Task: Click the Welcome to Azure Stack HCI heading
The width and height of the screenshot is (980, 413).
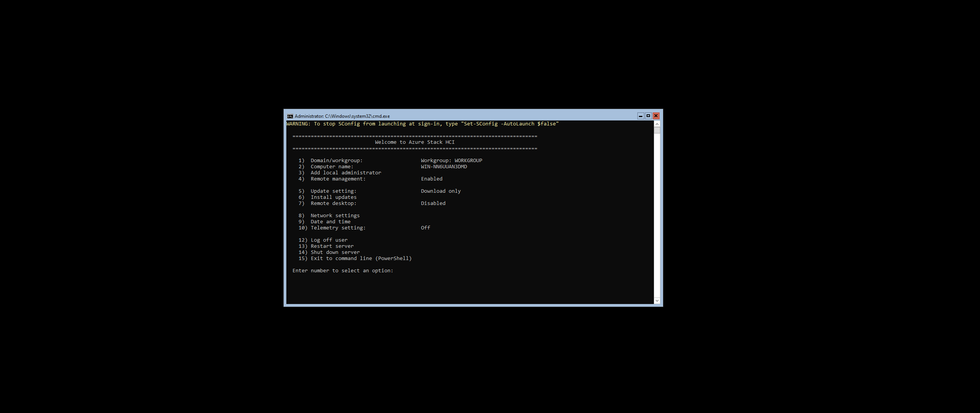Action: pos(415,142)
